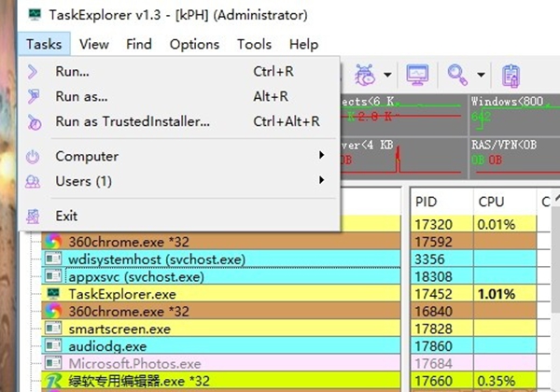Click PID cell 17860
The height and width of the screenshot is (392, 560).
pyautogui.click(x=441, y=346)
